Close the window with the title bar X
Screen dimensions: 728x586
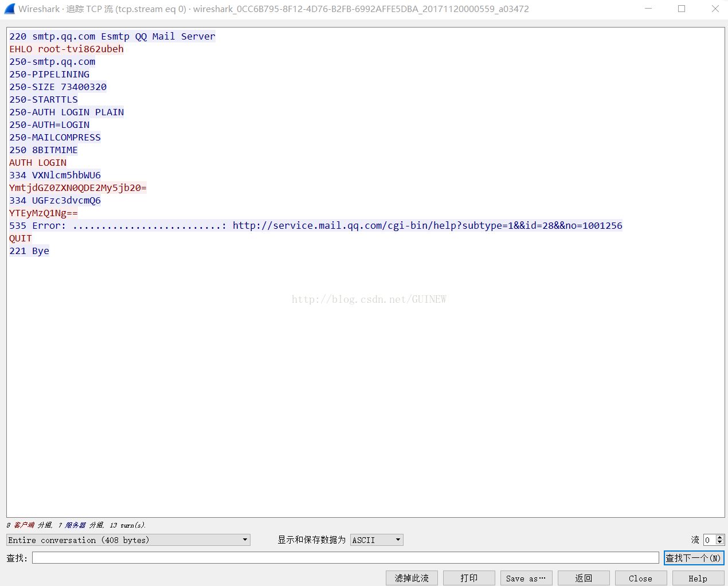(x=715, y=9)
